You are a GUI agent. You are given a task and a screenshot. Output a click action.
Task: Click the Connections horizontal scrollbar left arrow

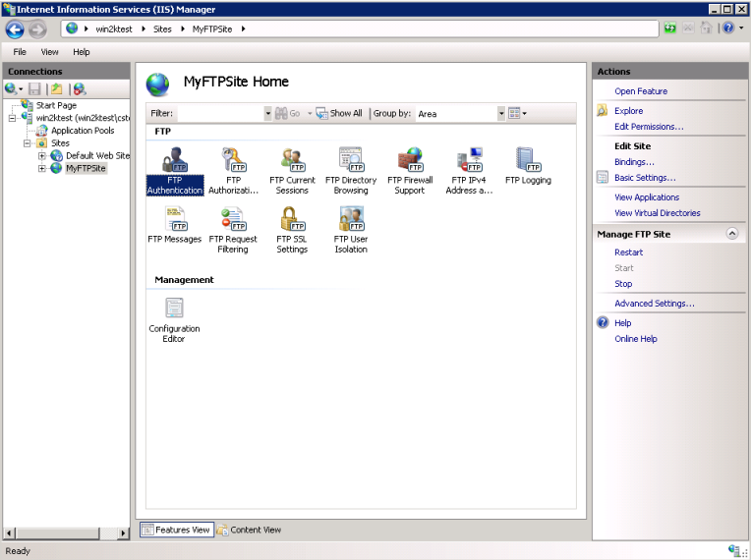tap(9, 532)
